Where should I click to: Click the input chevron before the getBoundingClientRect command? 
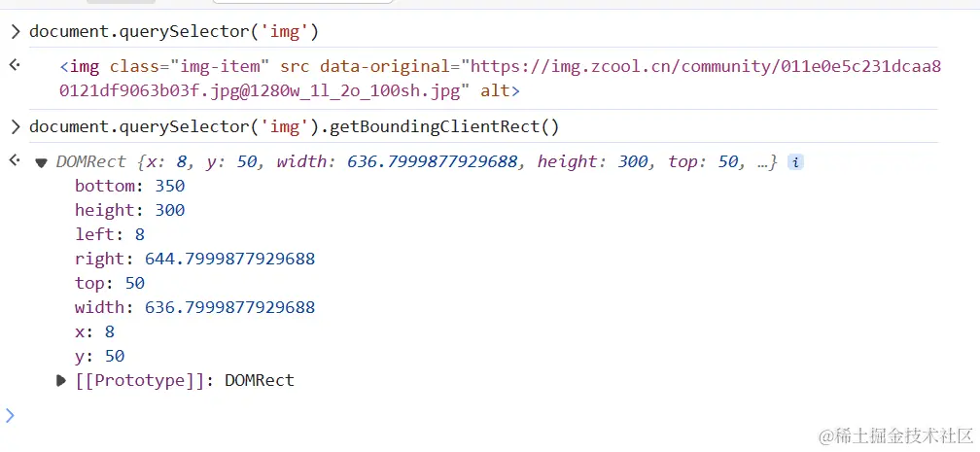coord(16,127)
